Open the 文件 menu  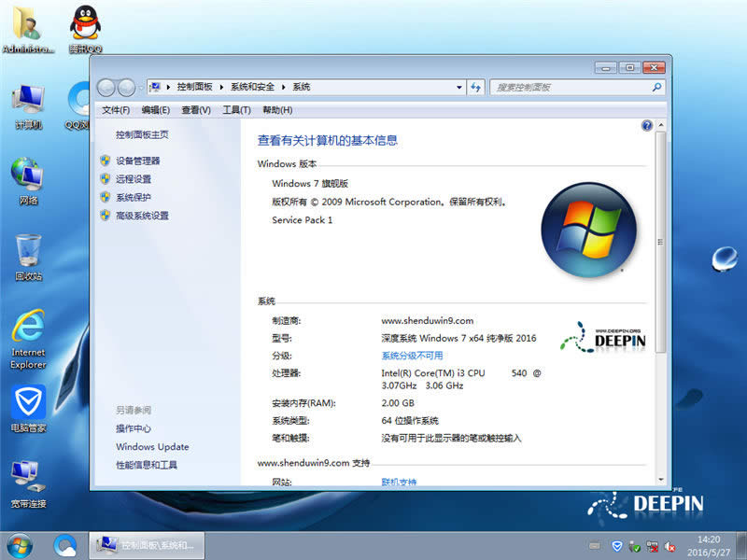pos(114,109)
